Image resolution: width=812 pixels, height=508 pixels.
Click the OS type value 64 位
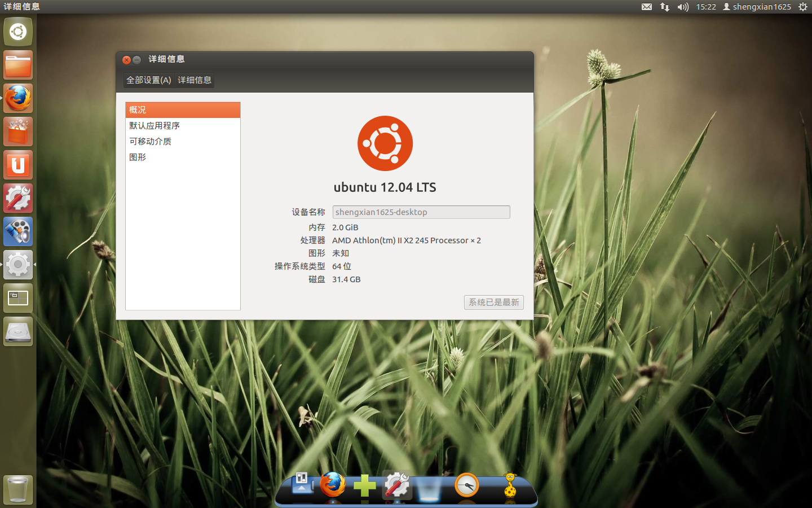[x=342, y=266]
